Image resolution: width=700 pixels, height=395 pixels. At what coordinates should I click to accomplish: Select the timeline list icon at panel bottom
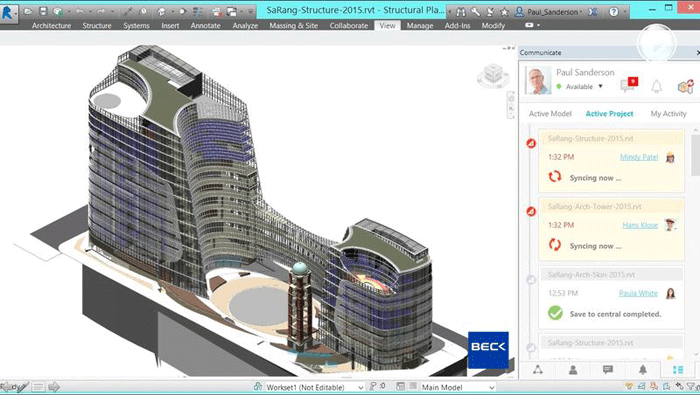(x=678, y=370)
